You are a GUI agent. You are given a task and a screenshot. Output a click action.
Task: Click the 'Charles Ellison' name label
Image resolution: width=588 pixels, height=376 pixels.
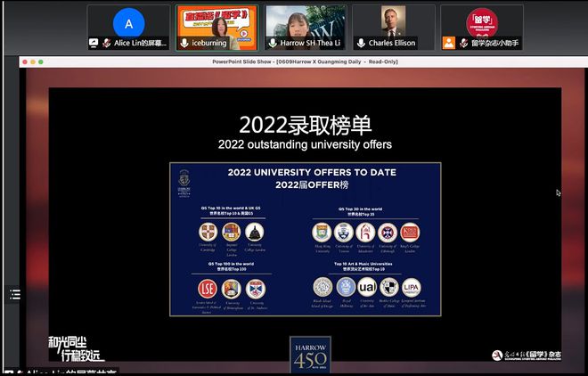click(392, 43)
